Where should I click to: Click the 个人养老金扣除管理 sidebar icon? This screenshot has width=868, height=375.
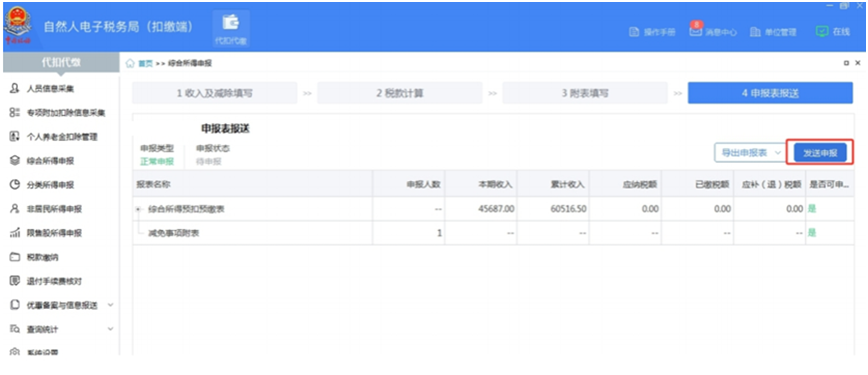(15, 136)
